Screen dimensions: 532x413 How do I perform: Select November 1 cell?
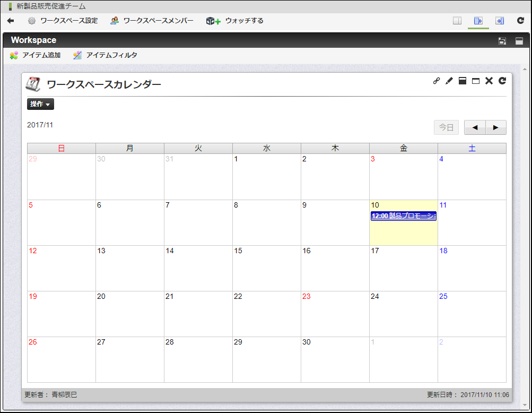coord(267,177)
